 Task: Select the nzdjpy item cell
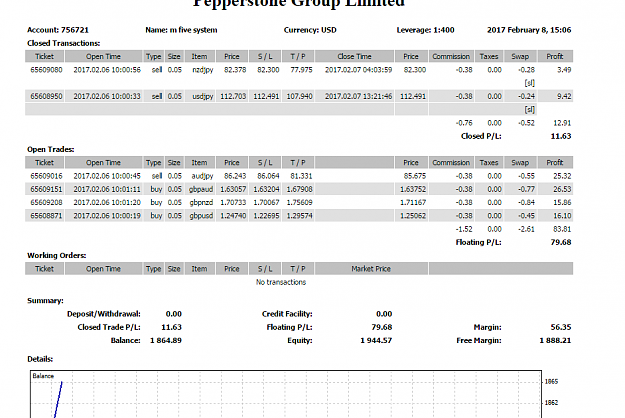pos(202,70)
